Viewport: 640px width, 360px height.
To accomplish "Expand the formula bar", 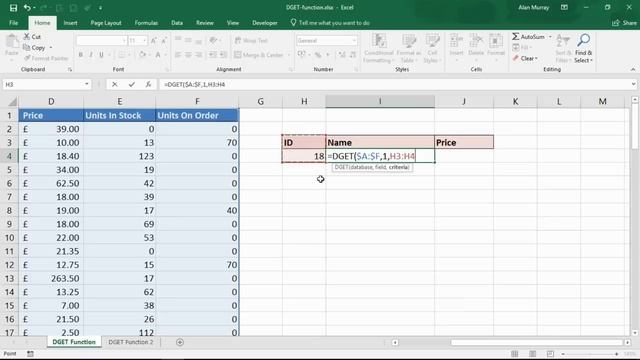I will [x=633, y=84].
